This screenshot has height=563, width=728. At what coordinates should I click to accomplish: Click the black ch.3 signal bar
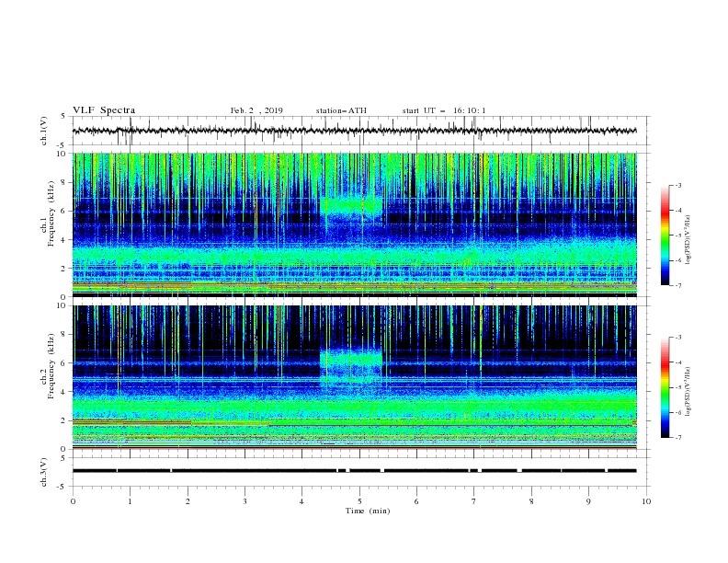pyautogui.click(x=354, y=471)
